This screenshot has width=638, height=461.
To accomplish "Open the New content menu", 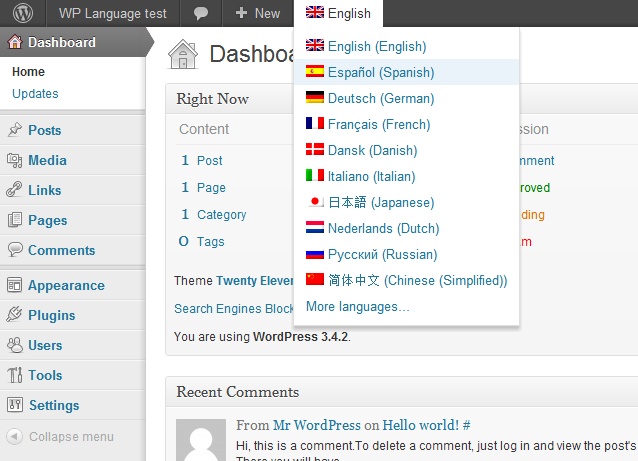I will click(x=258, y=13).
